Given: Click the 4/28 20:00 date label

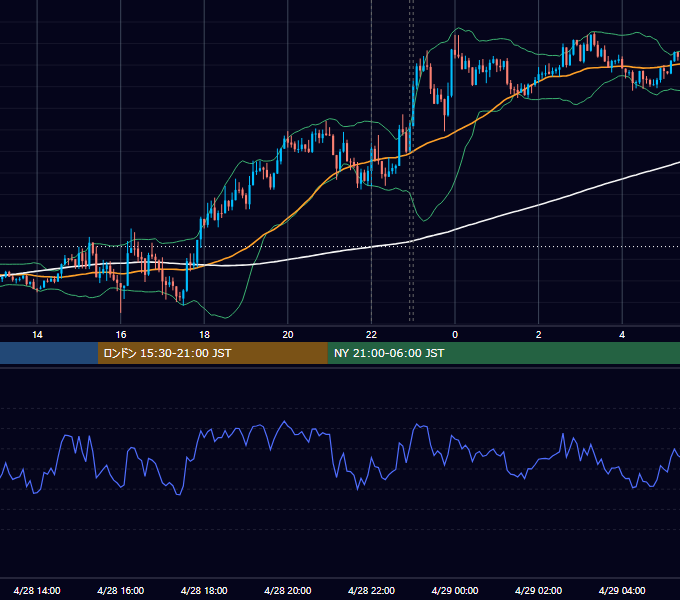Looking at the screenshot, I should (288, 590).
